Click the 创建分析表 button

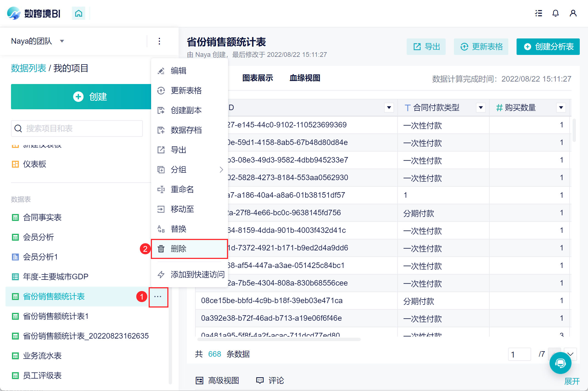[548, 47]
